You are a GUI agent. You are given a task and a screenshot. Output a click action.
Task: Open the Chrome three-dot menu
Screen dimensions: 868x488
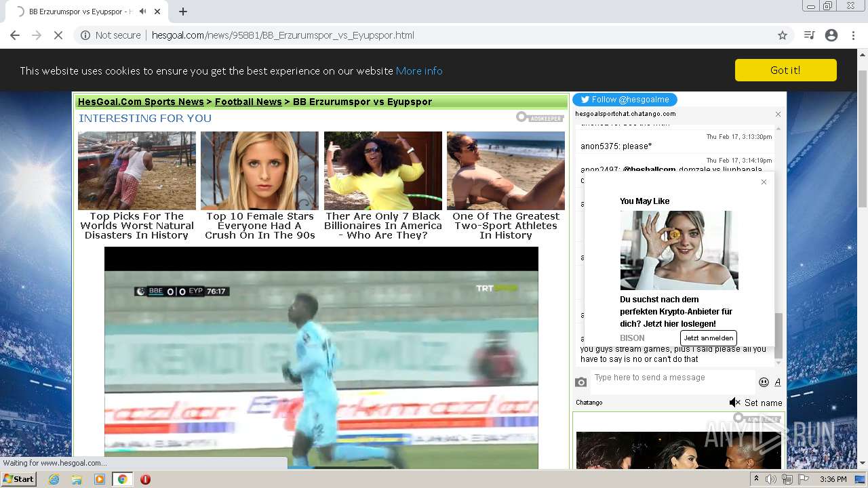tap(853, 35)
